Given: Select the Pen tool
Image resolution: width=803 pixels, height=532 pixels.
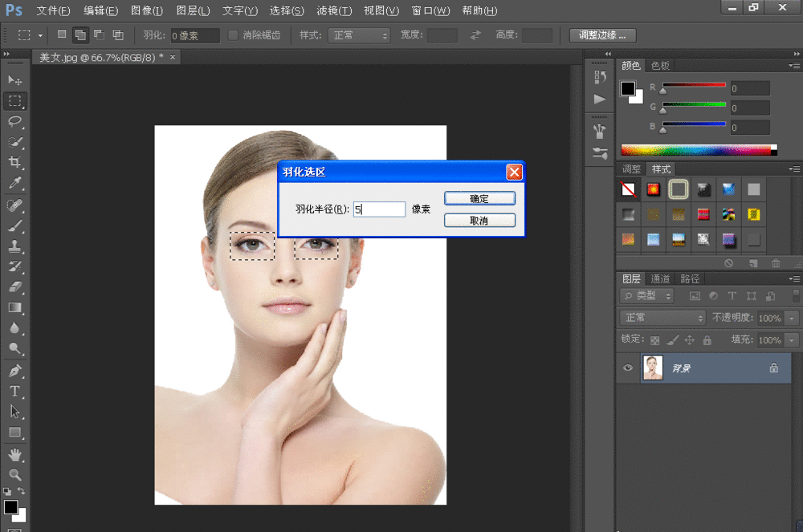Looking at the screenshot, I should tap(14, 371).
